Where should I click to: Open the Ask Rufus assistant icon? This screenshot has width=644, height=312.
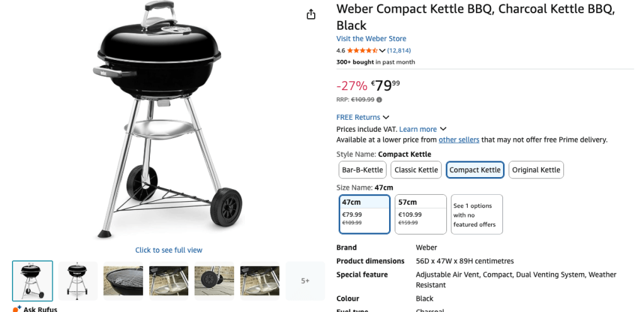(17, 309)
